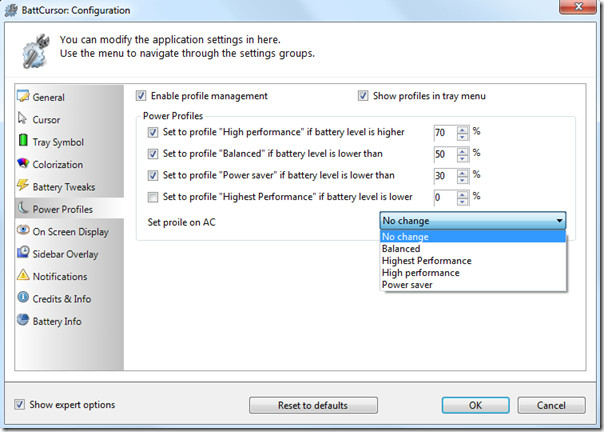Enable the Highest Performance profile checkbox

pyautogui.click(x=153, y=197)
